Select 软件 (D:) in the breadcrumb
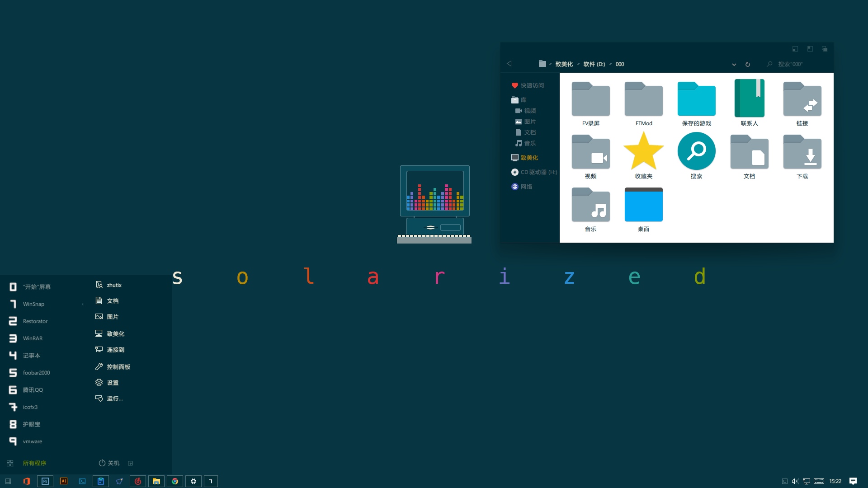The height and width of the screenshot is (488, 868). click(x=594, y=64)
